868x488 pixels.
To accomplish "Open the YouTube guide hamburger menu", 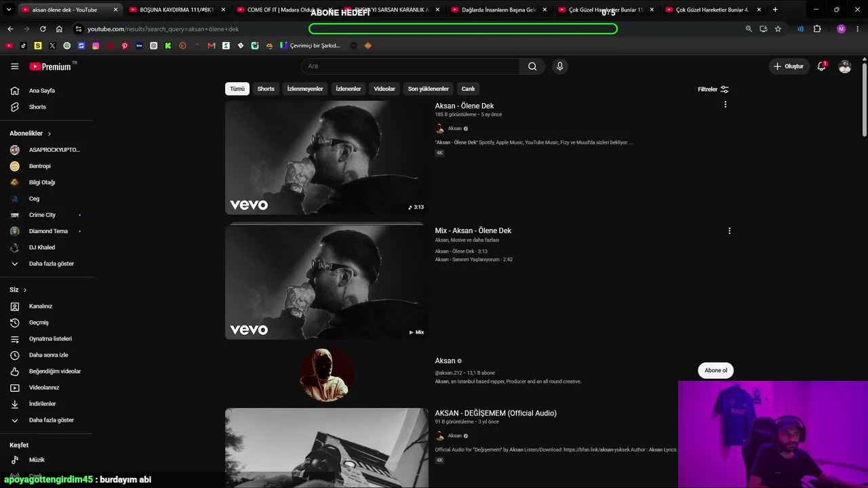I will pos(14,66).
